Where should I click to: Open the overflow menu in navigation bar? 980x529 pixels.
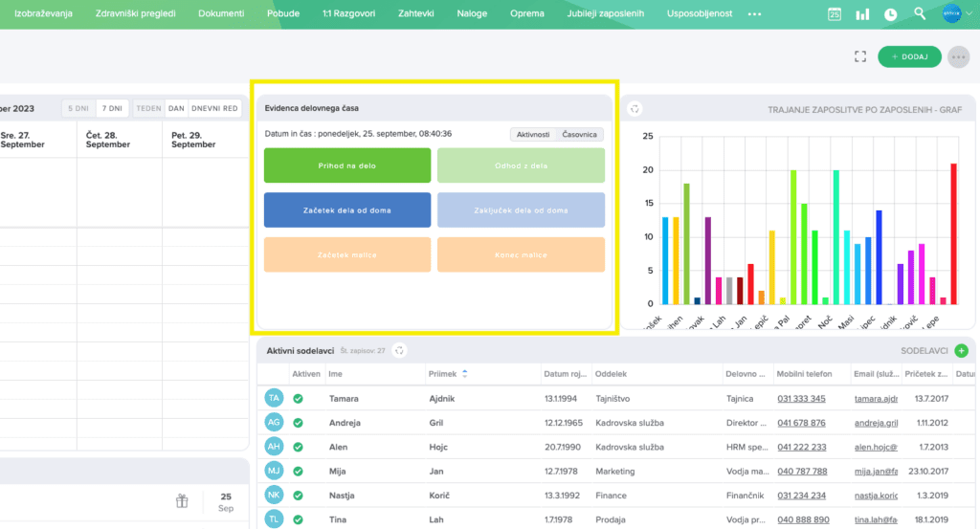pos(754,14)
